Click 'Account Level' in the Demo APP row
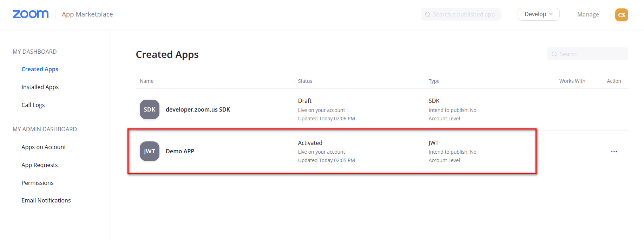Viewport: 644px width, 240px height. coord(444,160)
